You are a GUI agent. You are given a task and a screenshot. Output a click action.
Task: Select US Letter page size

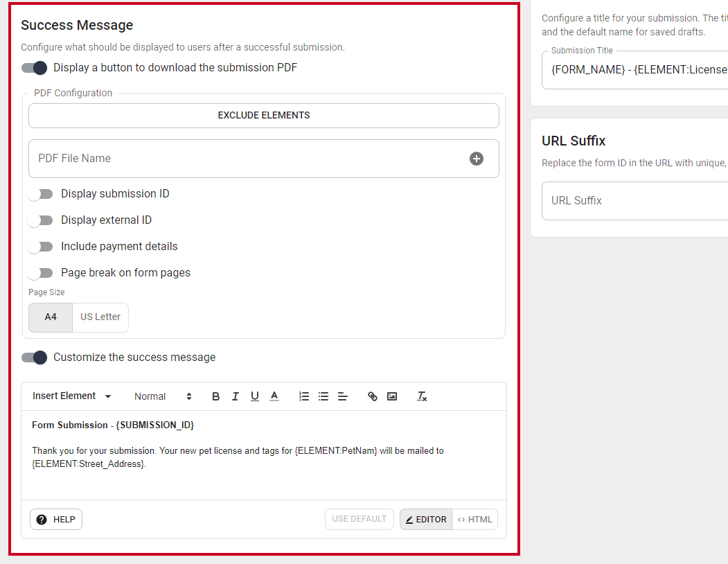[x=100, y=317]
